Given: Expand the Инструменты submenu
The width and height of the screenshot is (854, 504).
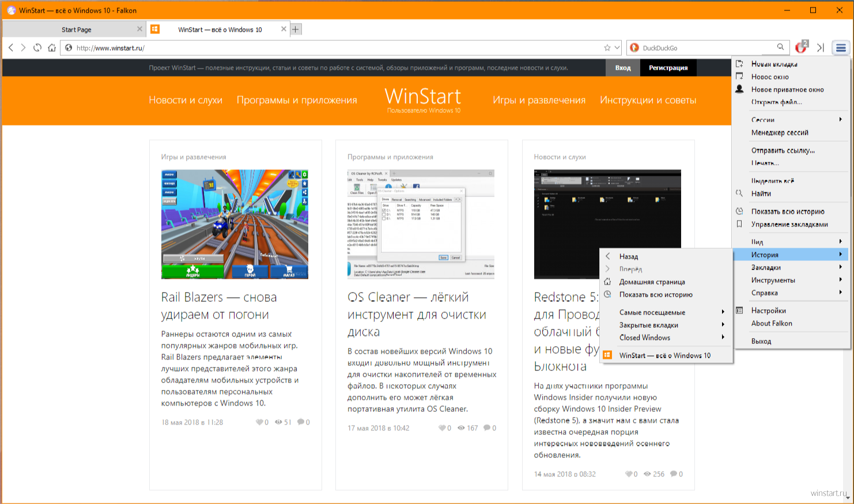Looking at the screenshot, I should coord(792,280).
